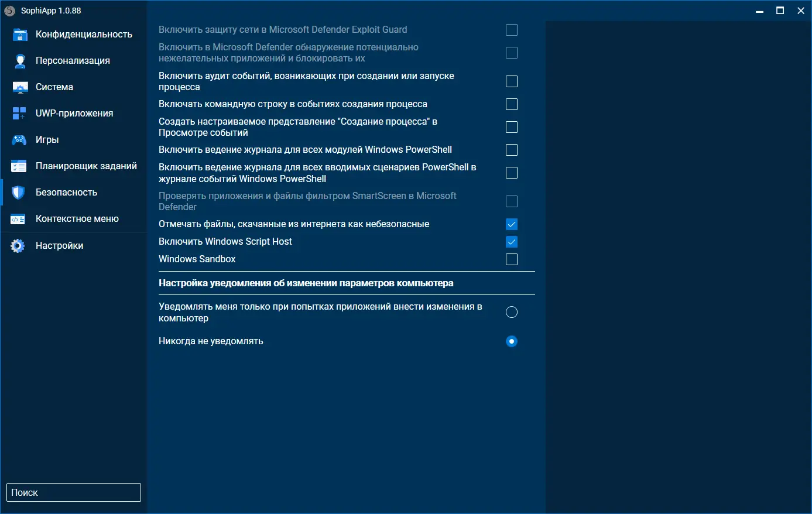
Task: Enable command line in process events checkbox
Action: pyautogui.click(x=512, y=104)
